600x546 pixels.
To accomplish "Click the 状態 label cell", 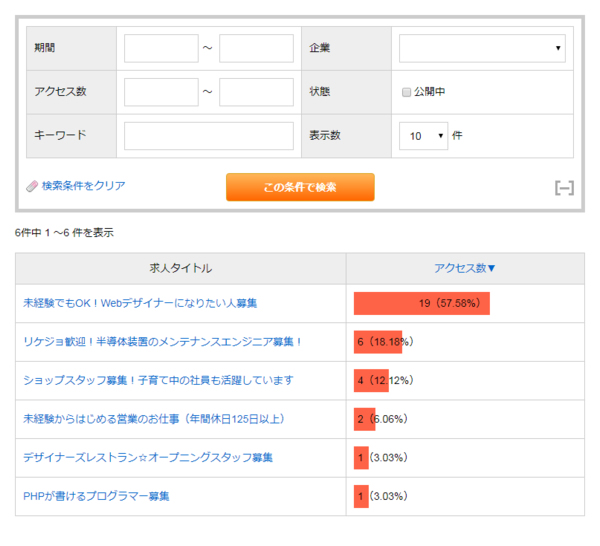I will [346, 92].
